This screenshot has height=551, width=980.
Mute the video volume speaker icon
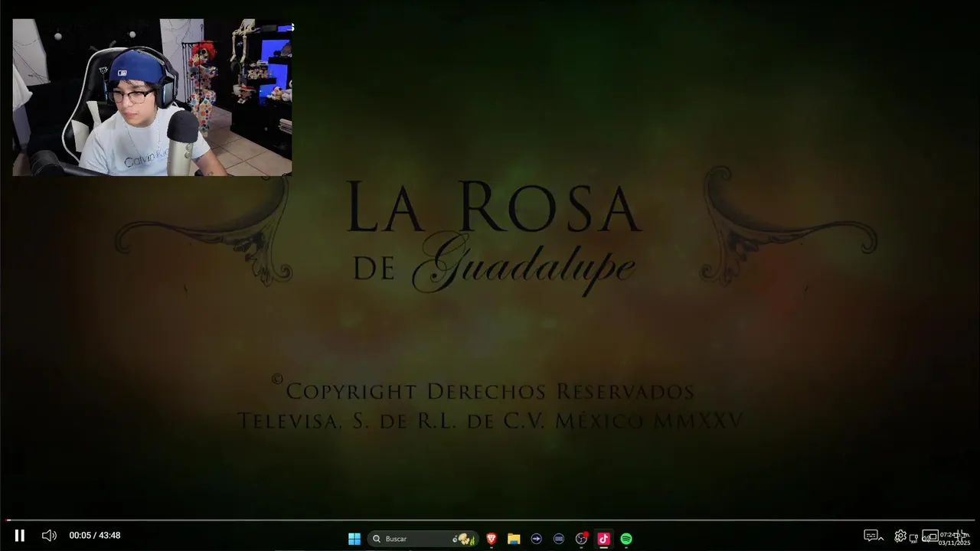pyautogui.click(x=49, y=536)
